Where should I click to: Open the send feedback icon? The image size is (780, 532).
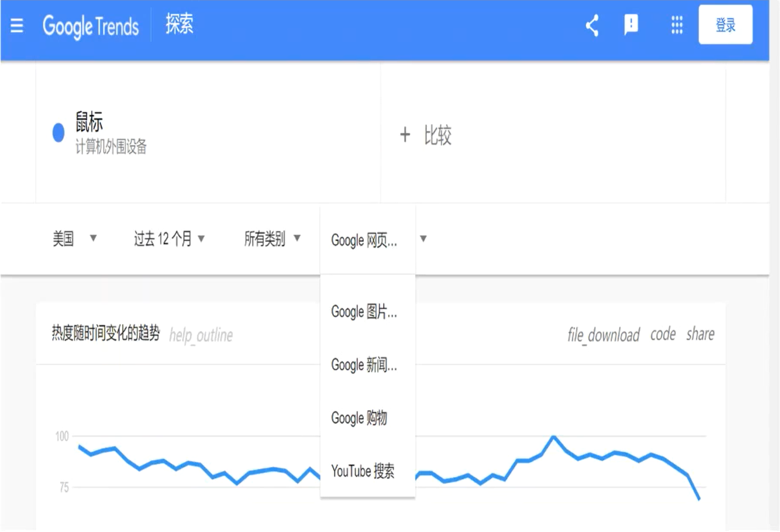[x=631, y=25]
